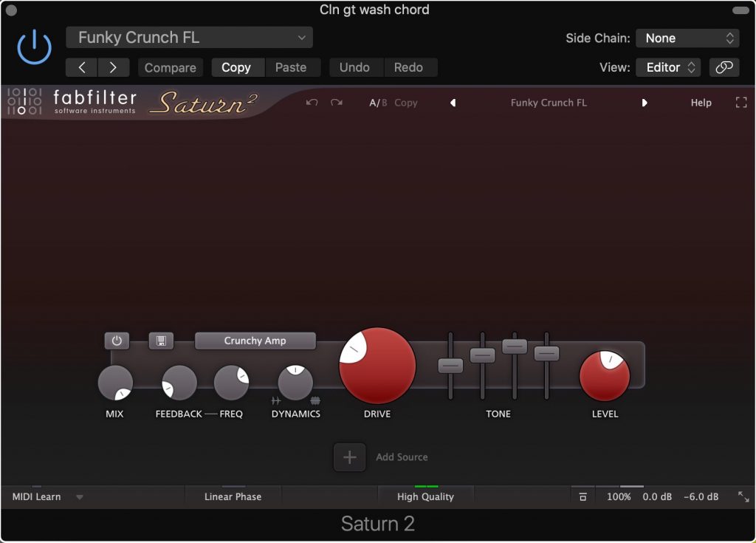The image size is (756, 543).
Task: Open the View Editor dropdown
Action: 669,67
